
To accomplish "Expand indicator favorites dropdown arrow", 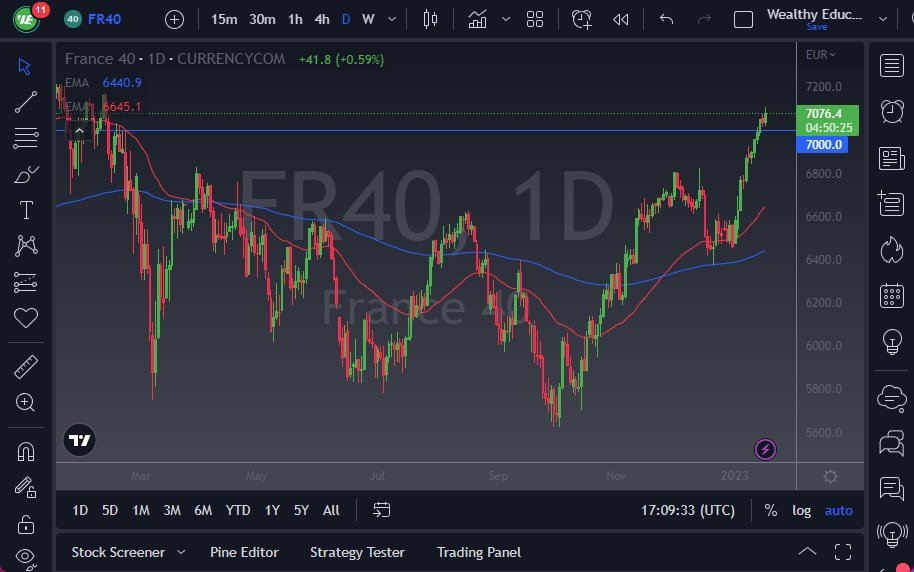I will pyautogui.click(x=506, y=19).
